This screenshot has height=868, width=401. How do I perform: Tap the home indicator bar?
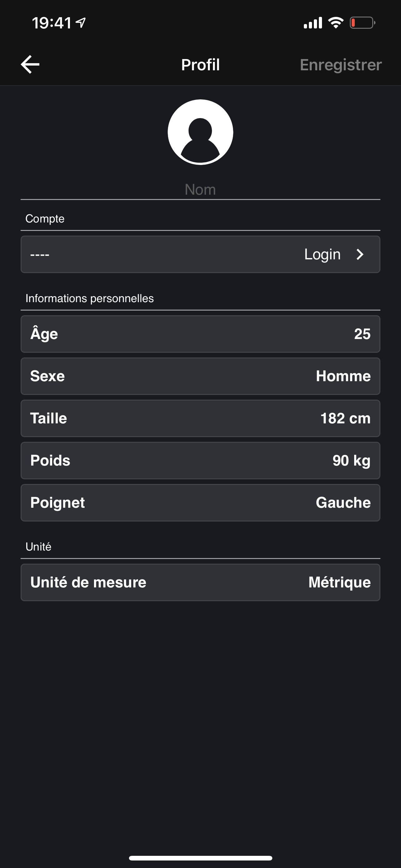click(x=200, y=858)
